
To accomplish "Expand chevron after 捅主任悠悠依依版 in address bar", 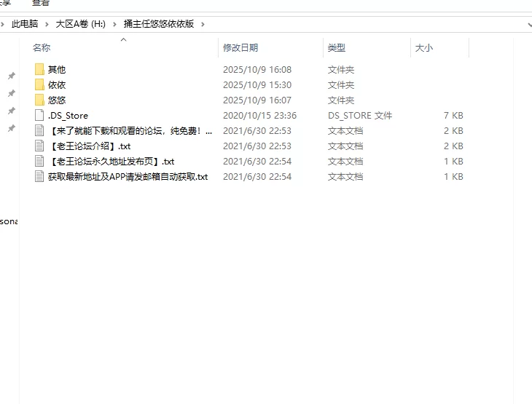I will coord(203,24).
